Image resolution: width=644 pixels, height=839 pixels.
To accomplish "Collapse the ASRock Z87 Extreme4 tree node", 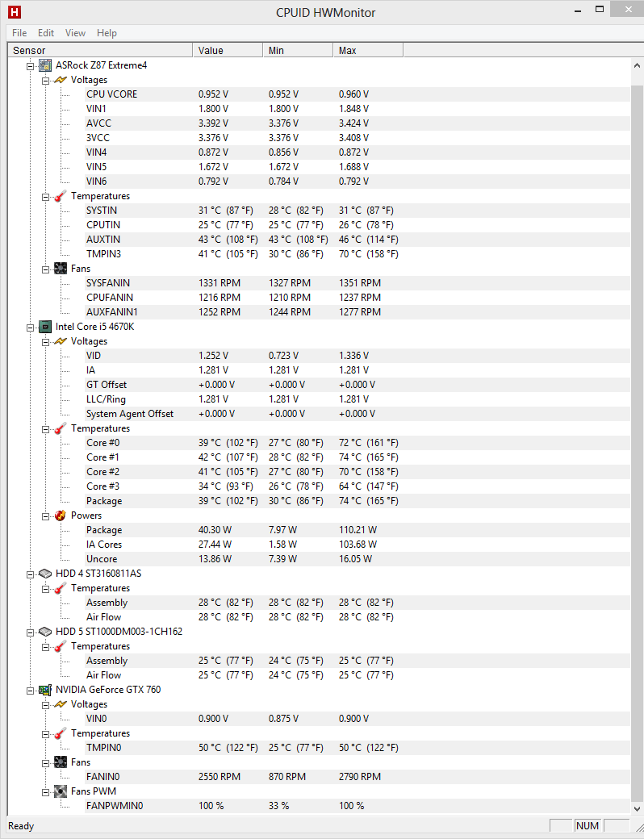I will (x=31, y=65).
